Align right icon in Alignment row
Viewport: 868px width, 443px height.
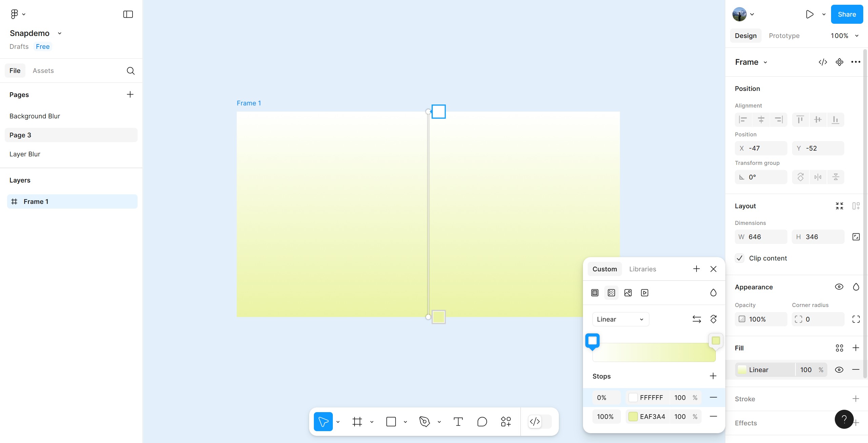coord(779,119)
